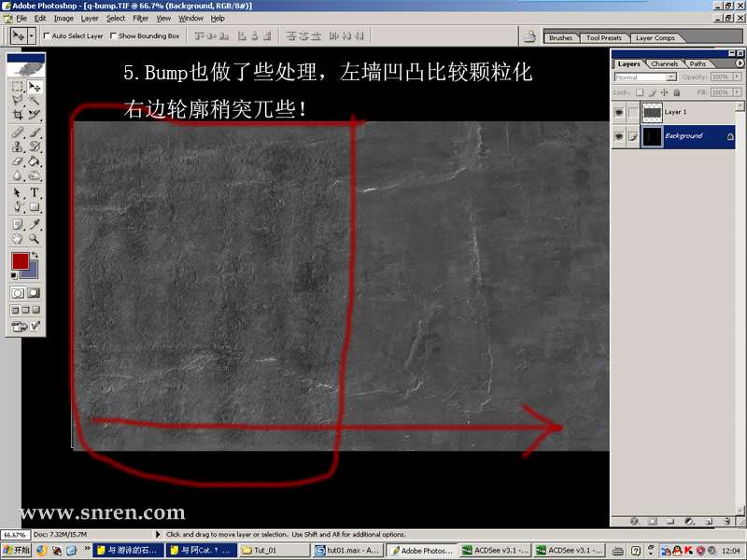The image size is (747, 560).
Task: Switch foreground and background colors
Action: (35, 256)
